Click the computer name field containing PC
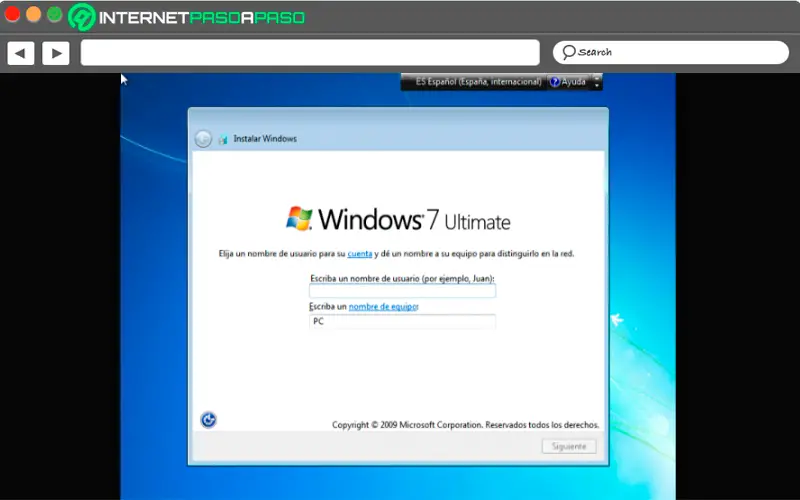This screenshot has width=800, height=500. 402,321
